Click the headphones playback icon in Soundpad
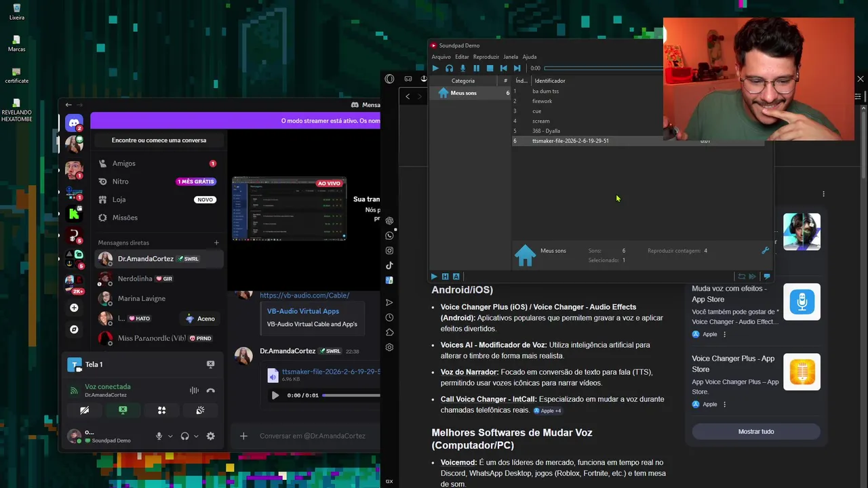The height and width of the screenshot is (488, 868). pyautogui.click(x=449, y=68)
